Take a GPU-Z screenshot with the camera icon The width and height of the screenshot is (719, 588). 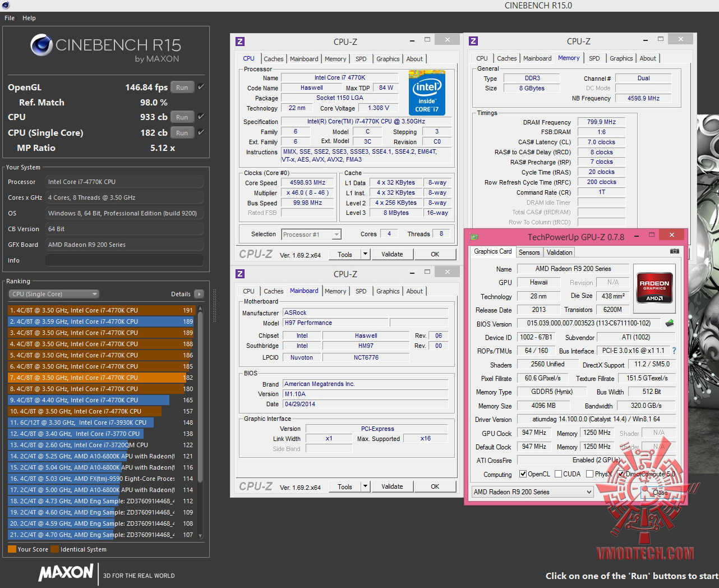(675, 251)
